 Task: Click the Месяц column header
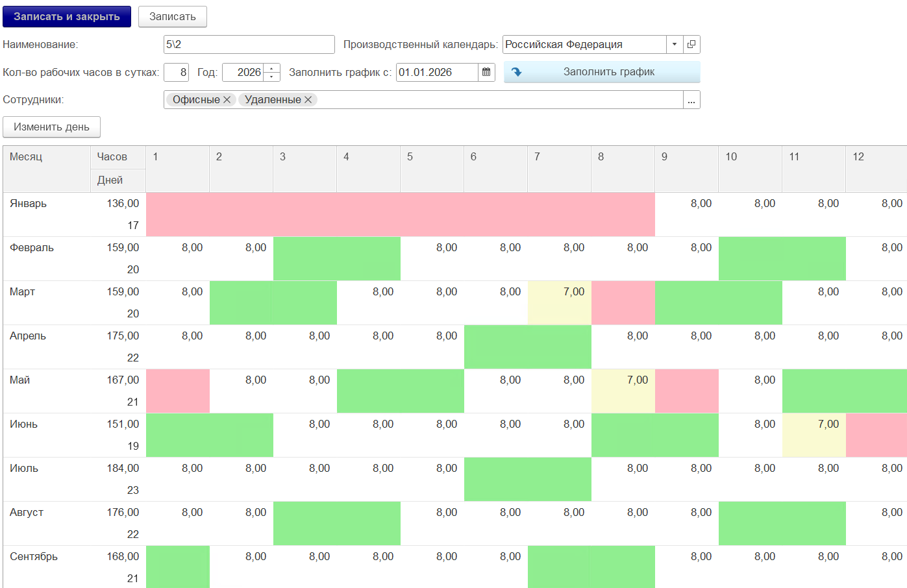pos(47,169)
